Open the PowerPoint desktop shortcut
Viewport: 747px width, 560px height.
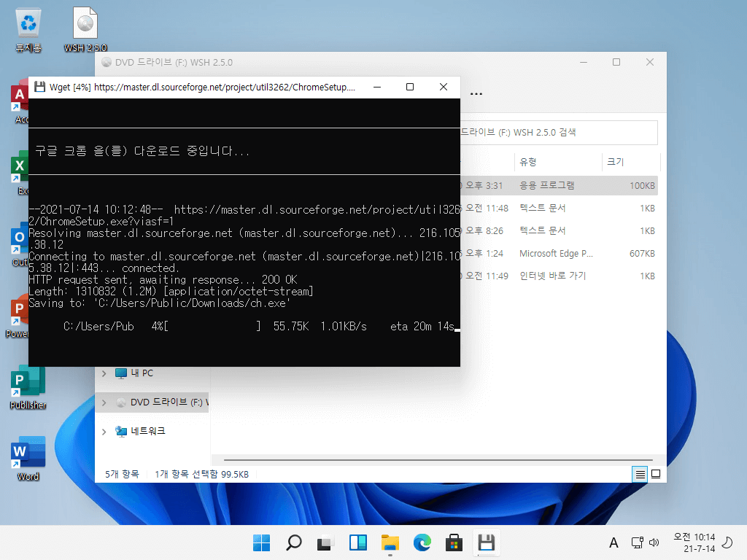click(x=18, y=316)
